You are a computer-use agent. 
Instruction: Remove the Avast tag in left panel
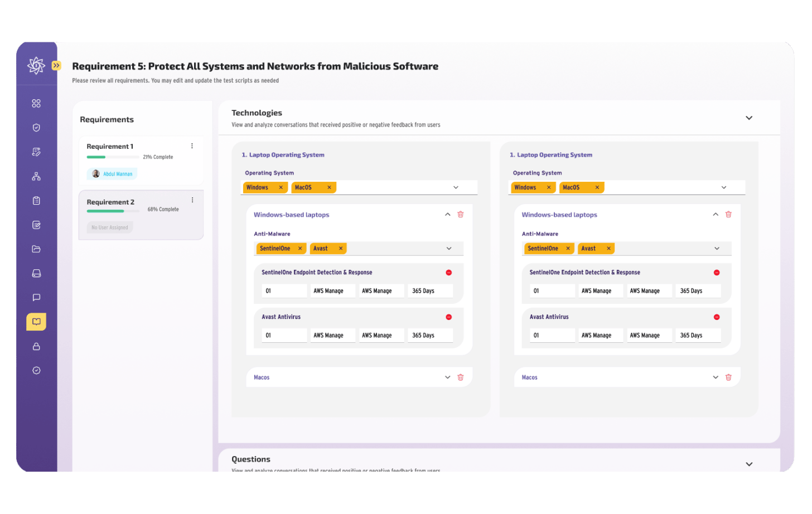click(341, 249)
